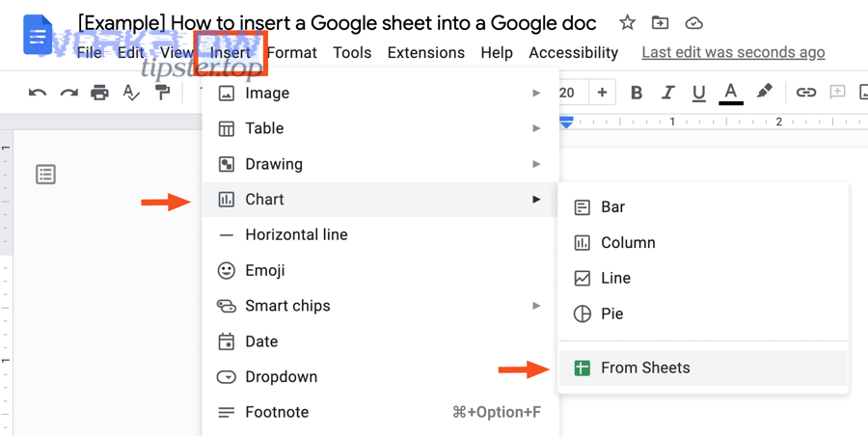868x436 pixels.
Task: Open the Extensions menu
Action: coord(426,53)
